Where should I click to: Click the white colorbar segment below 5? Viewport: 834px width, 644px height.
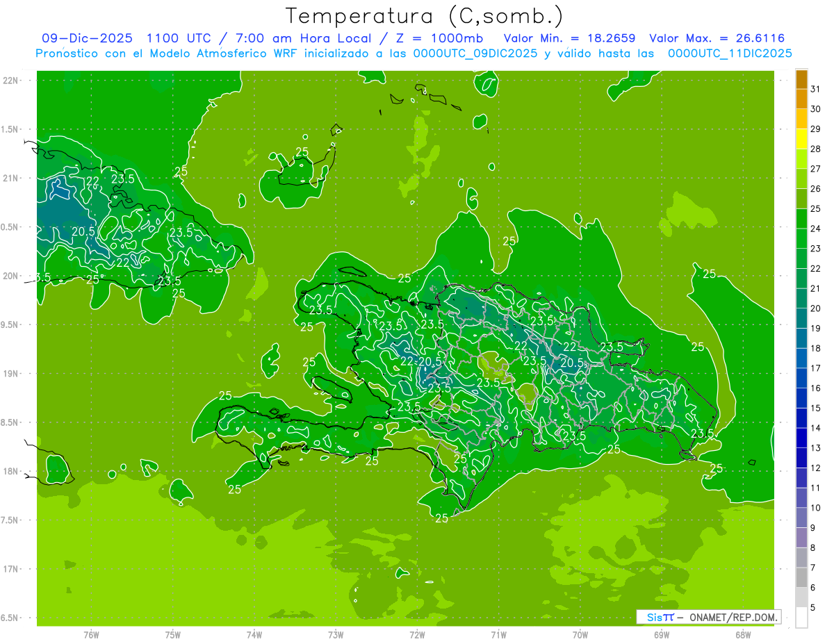pos(801,617)
